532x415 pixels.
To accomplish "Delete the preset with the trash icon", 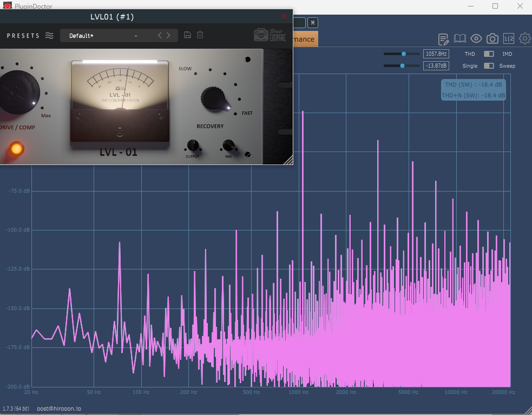I will [200, 35].
